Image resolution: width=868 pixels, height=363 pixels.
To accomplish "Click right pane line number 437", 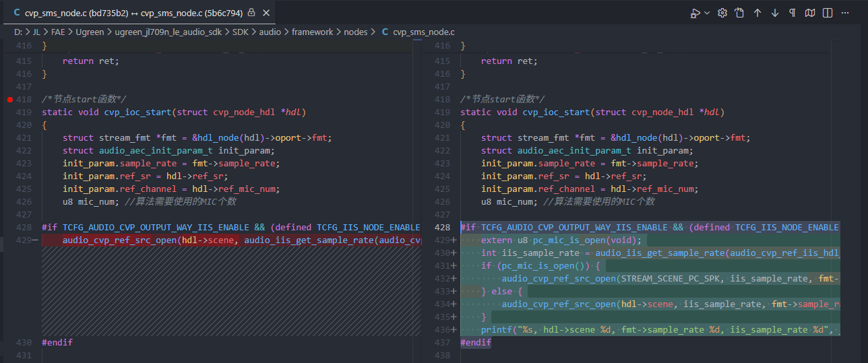I will coord(442,343).
